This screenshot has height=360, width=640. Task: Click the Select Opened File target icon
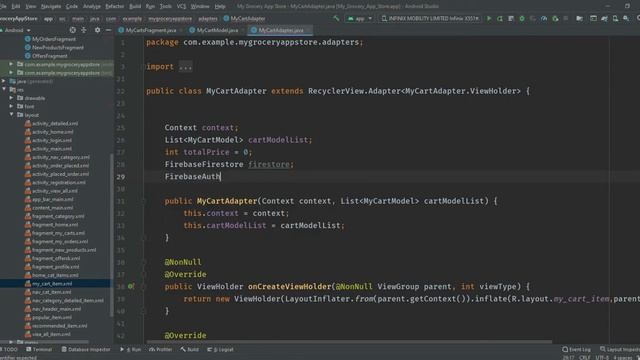click(x=72, y=30)
